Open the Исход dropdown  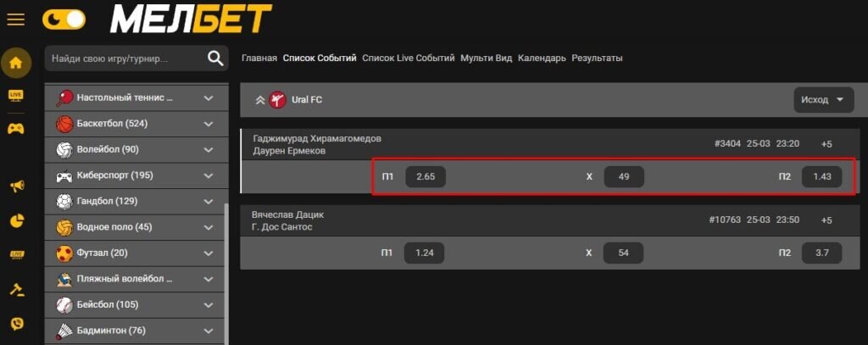click(824, 100)
